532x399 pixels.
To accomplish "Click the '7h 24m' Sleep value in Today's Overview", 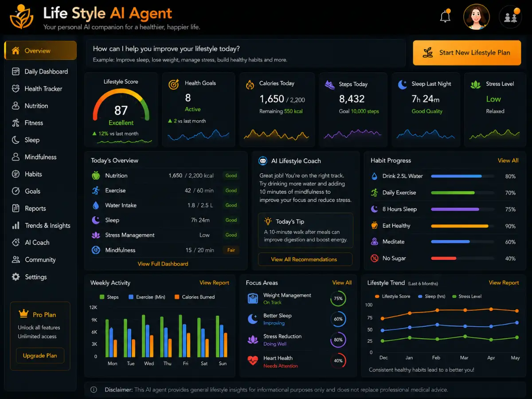I will (x=200, y=220).
